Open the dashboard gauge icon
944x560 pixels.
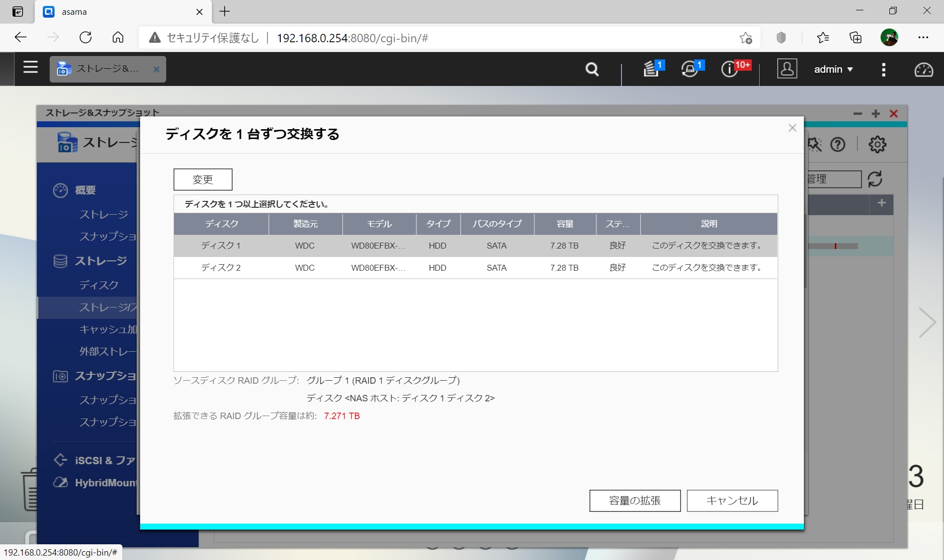click(x=923, y=69)
